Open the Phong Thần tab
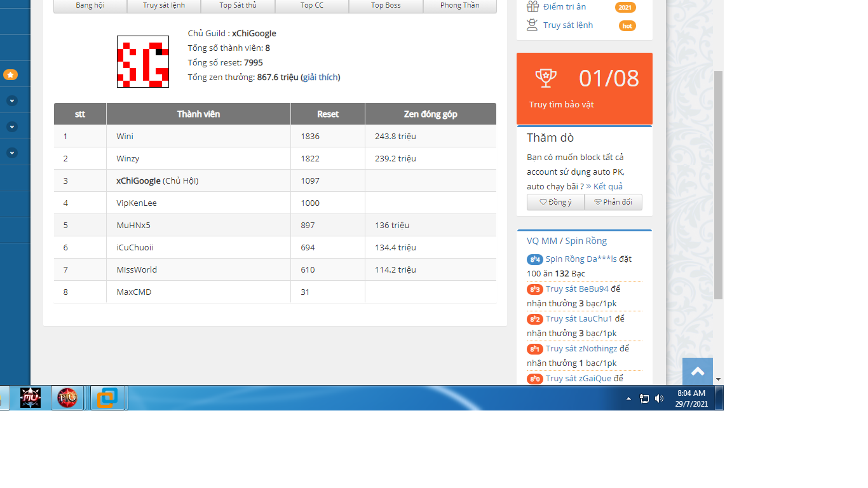868x488 pixels. (459, 6)
